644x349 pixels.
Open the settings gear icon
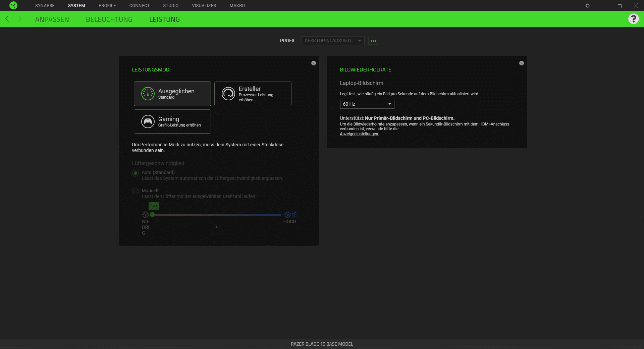coord(587,6)
